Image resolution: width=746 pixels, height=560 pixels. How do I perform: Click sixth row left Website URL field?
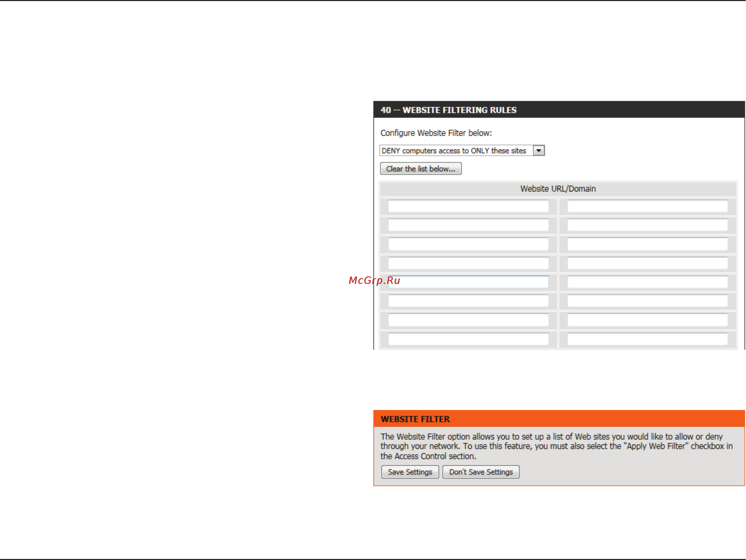[x=468, y=301]
